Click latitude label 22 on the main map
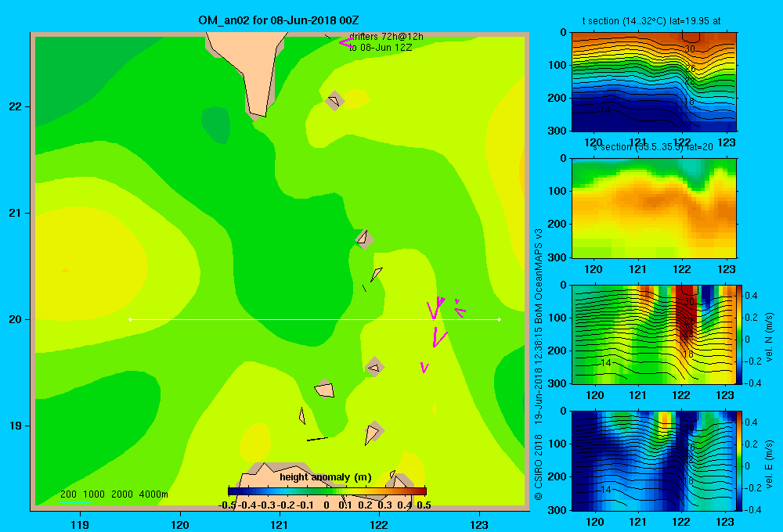783x532 pixels. pos(16,107)
